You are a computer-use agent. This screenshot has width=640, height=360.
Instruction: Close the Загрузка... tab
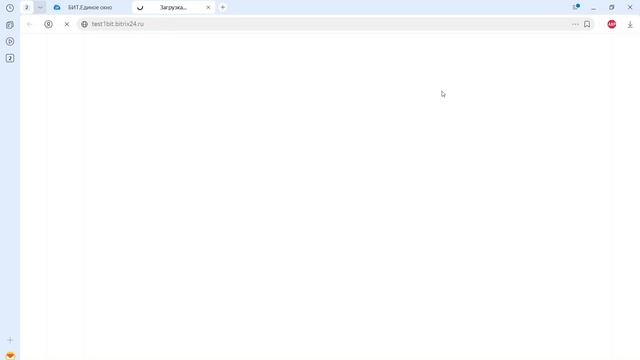(x=208, y=7)
